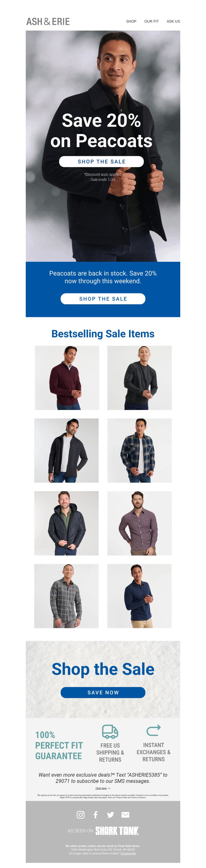The image size is (206, 868).
Task: View the navy long-sleeve polo product
Action: click(x=140, y=596)
